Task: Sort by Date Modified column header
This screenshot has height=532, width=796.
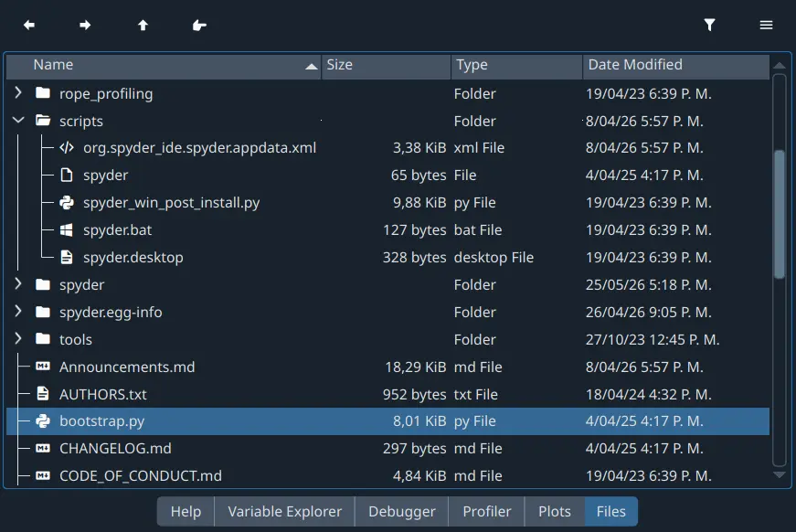Action: pyautogui.click(x=676, y=66)
